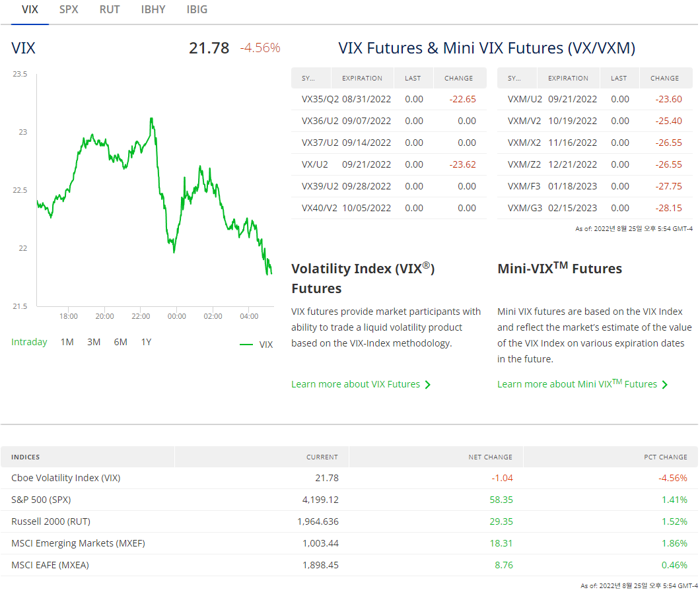
Task: Select MSCI Emerging Markets (MXEF) row
Action: tap(349, 544)
